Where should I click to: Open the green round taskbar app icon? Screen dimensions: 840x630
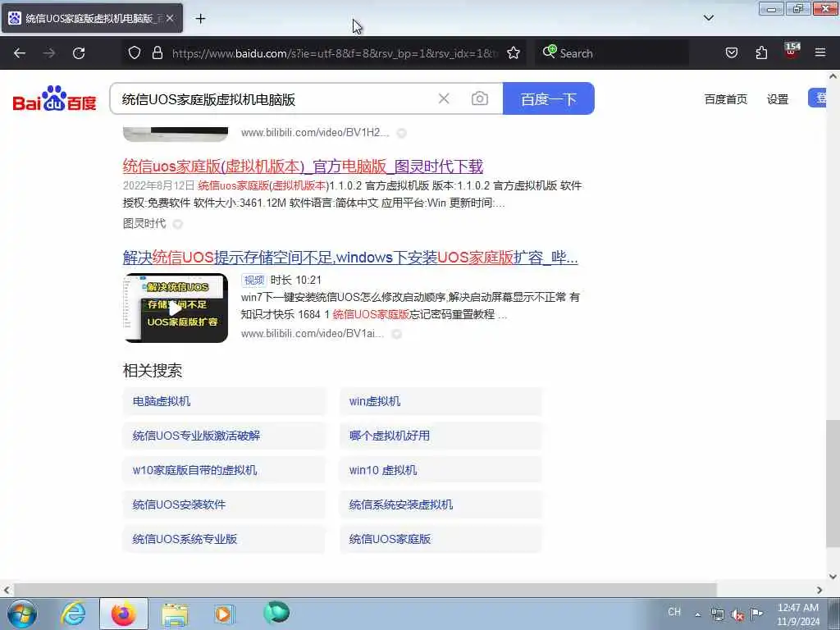tap(276, 613)
